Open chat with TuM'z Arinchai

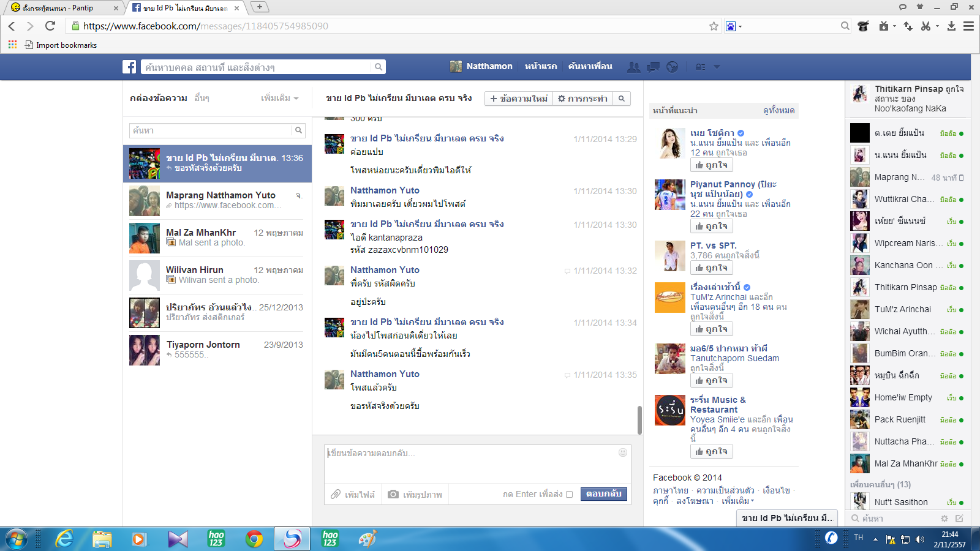click(x=908, y=309)
